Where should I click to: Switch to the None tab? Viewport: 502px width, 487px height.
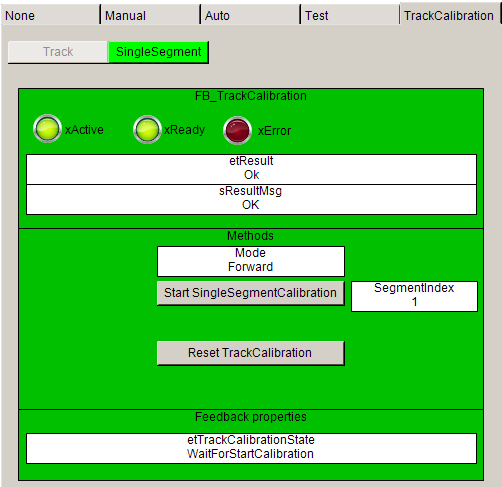pyautogui.click(x=50, y=16)
